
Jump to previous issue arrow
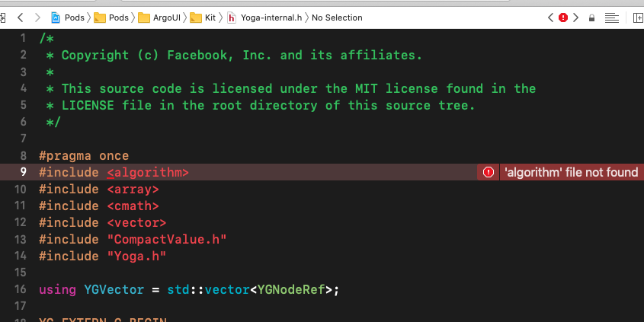click(550, 17)
